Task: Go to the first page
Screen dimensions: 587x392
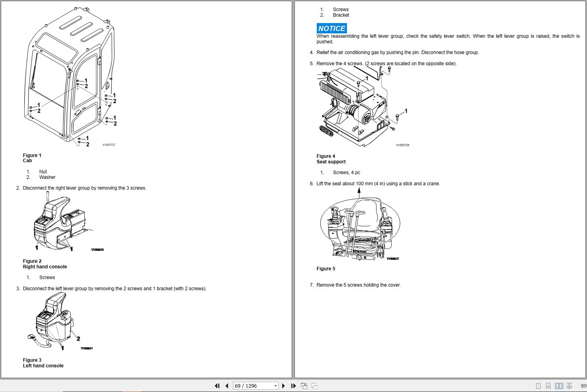Action: (217, 386)
